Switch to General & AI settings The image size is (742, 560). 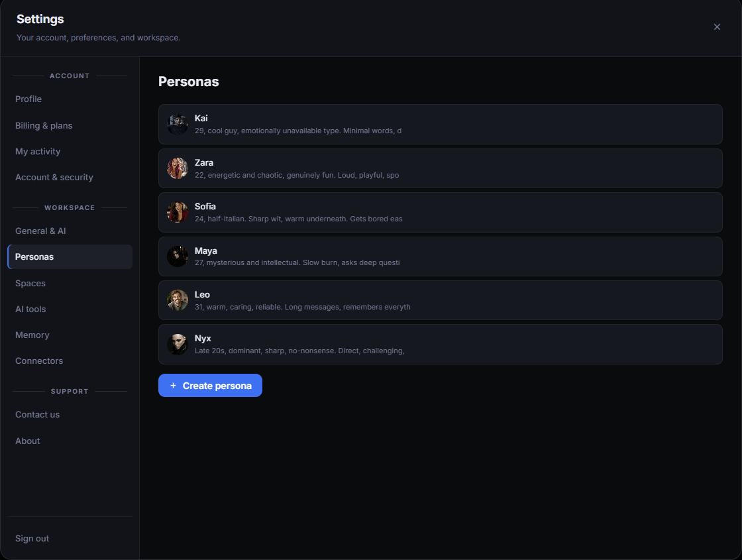point(70,231)
